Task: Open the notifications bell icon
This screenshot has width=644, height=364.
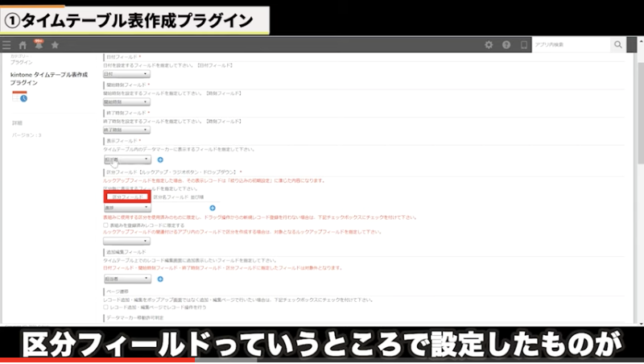Action: click(x=38, y=45)
